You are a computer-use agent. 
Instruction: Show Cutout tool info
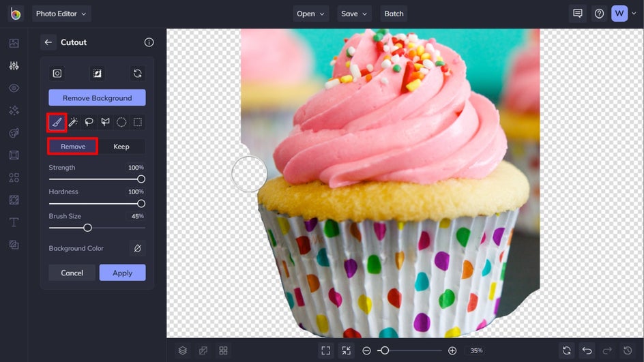pyautogui.click(x=149, y=42)
